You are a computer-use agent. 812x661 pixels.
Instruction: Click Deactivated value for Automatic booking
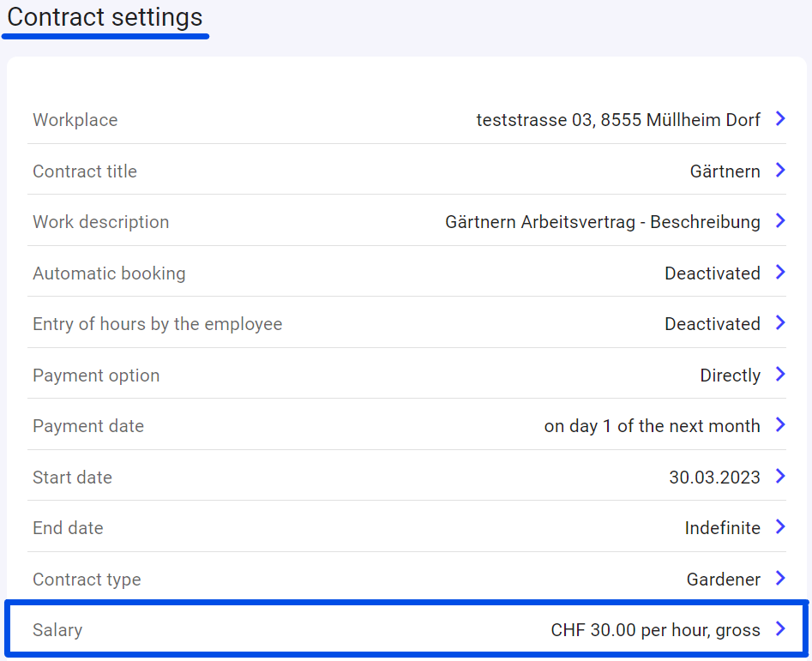(x=713, y=273)
